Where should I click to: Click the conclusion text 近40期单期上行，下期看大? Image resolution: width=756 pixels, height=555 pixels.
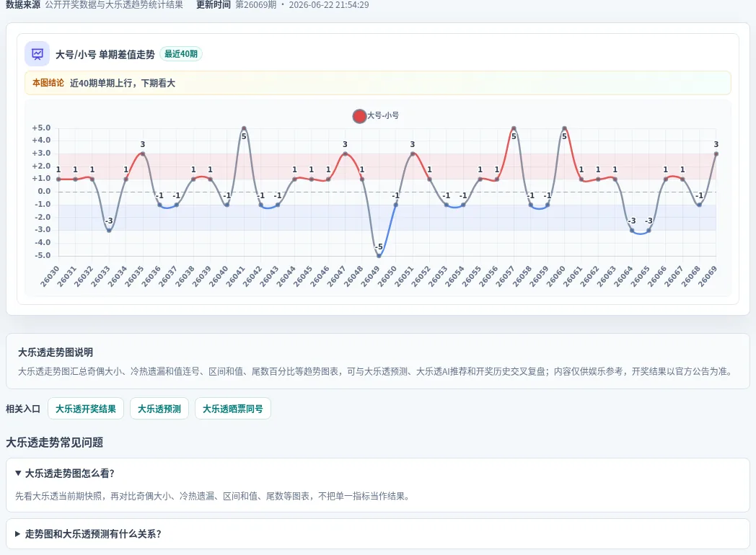click(x=123, y=83)
